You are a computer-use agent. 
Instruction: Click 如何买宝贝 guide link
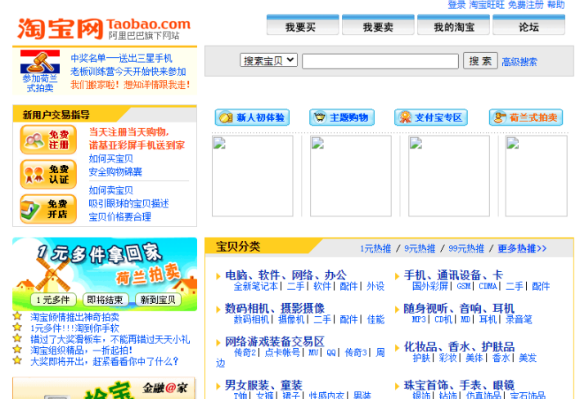[x=111, y=159]
